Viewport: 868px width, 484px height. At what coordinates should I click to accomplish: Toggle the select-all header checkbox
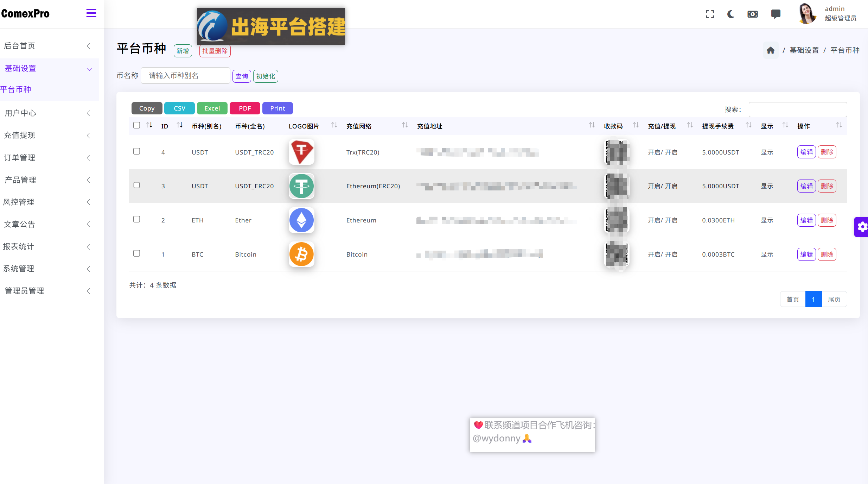point(137,125)
